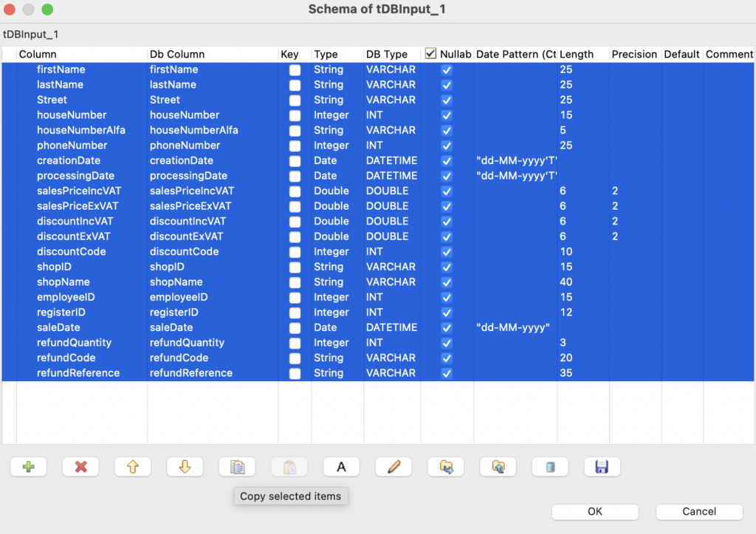Open the pencil edit icon
This screenshot has width=756, height=534.
pyautogui.click(x=394, y=466)
